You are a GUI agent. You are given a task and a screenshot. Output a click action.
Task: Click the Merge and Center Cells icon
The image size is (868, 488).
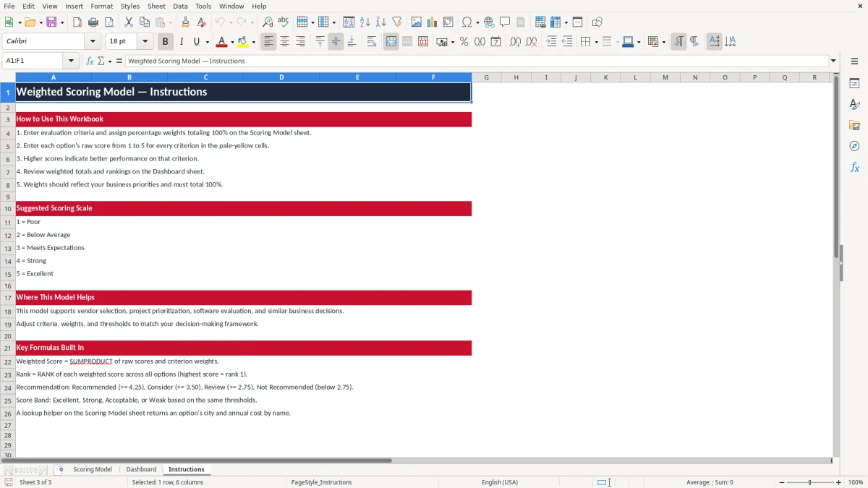pos(391,42)
